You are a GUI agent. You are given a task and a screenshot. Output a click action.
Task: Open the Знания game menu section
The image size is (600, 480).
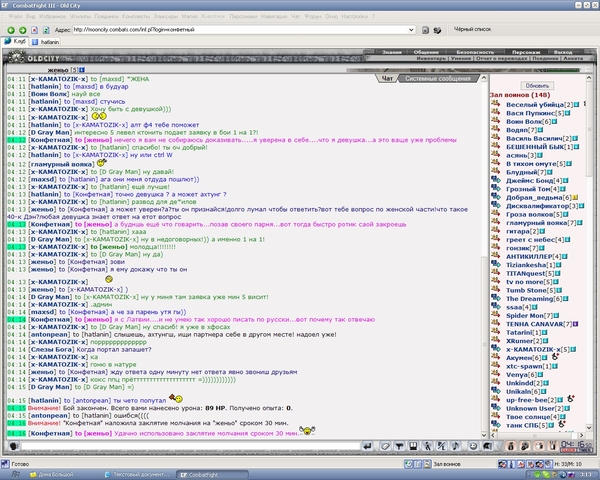click(x=392, y=52)
